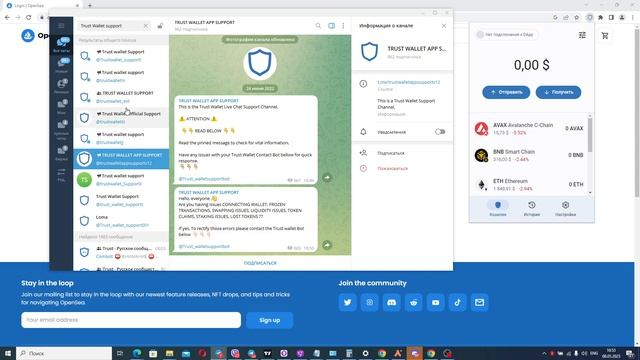The width and height of the screenshot is (640, 360).
Task: Switch to the Wallet tab in extension popup
Action: point(498,208)
